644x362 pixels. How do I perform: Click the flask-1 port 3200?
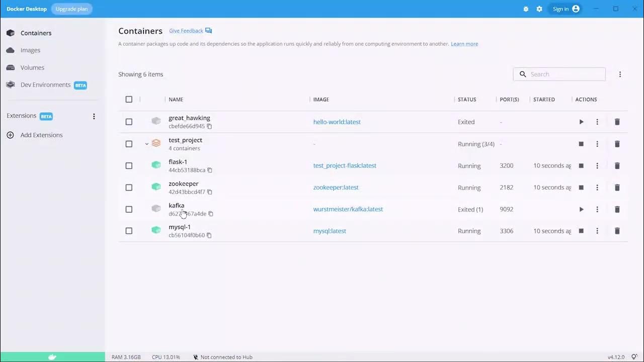pyautogui.click(x=507, y=165)
